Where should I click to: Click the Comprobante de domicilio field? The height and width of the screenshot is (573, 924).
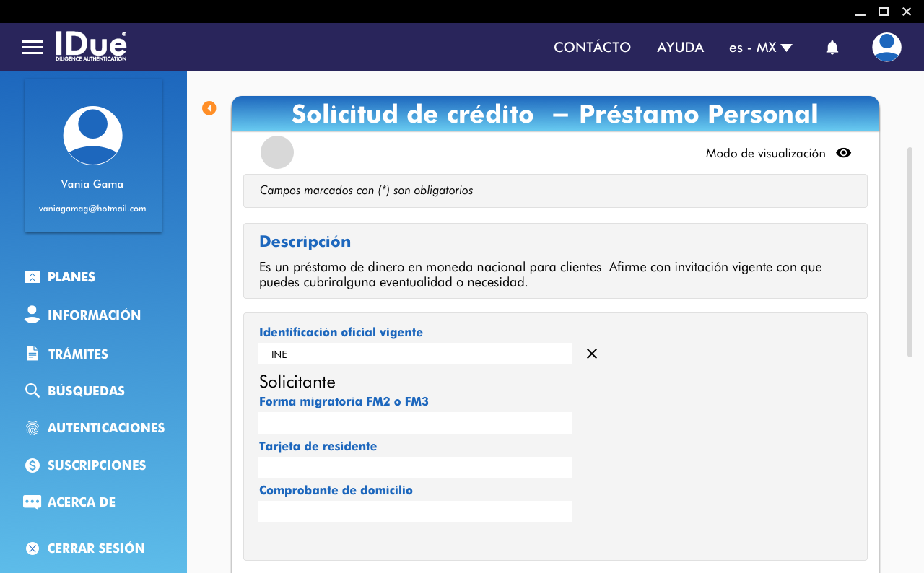[x=414, y=512]
